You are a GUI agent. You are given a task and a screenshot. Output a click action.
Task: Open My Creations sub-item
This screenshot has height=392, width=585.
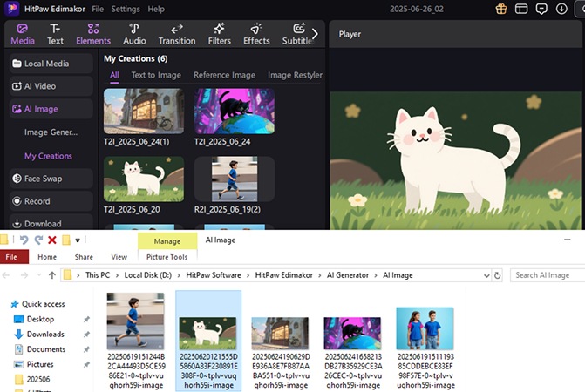coord(48,156)
